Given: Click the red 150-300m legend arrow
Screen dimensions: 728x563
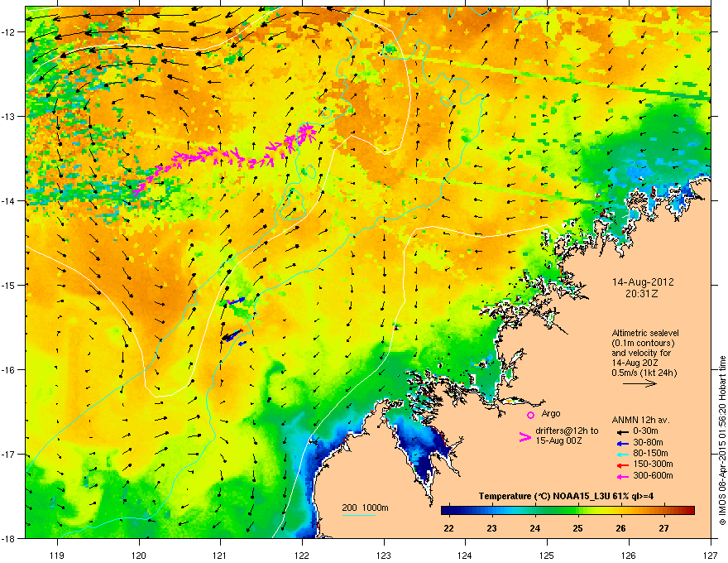Looking at the screenshot, I should point(623,464).
